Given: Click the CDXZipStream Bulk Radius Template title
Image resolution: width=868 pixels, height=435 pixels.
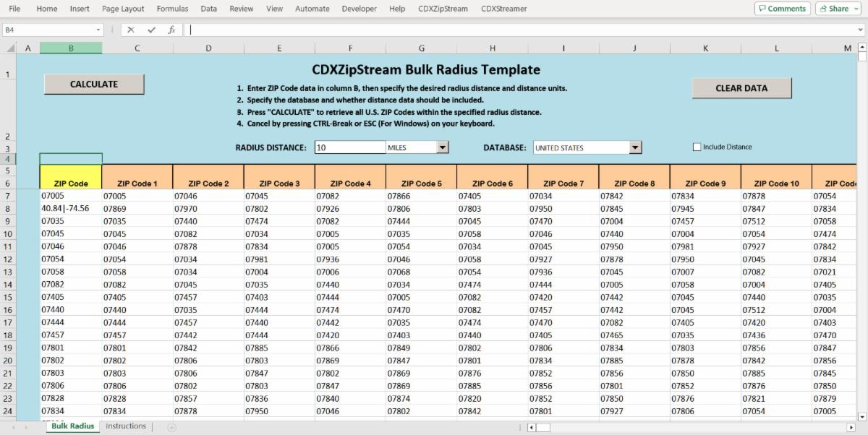Looking at the screenshot, I should 426,70.
